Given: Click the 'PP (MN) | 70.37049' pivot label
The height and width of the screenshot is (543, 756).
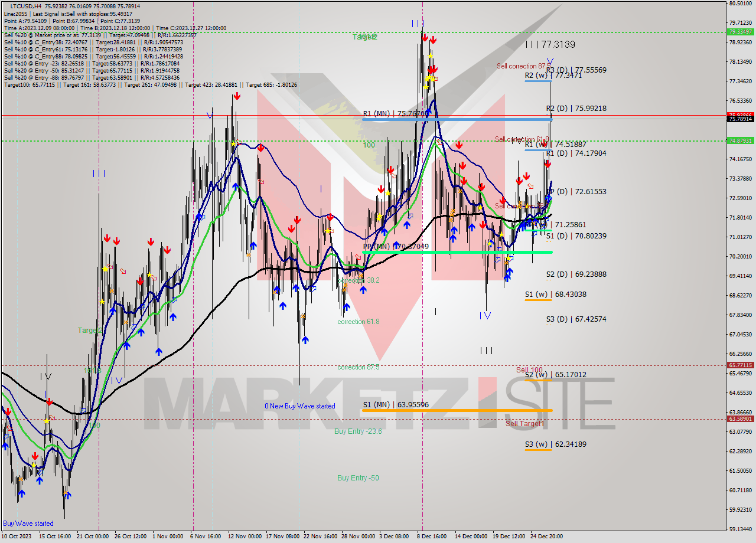Looking at the screenshot, I should pos(395,246).
